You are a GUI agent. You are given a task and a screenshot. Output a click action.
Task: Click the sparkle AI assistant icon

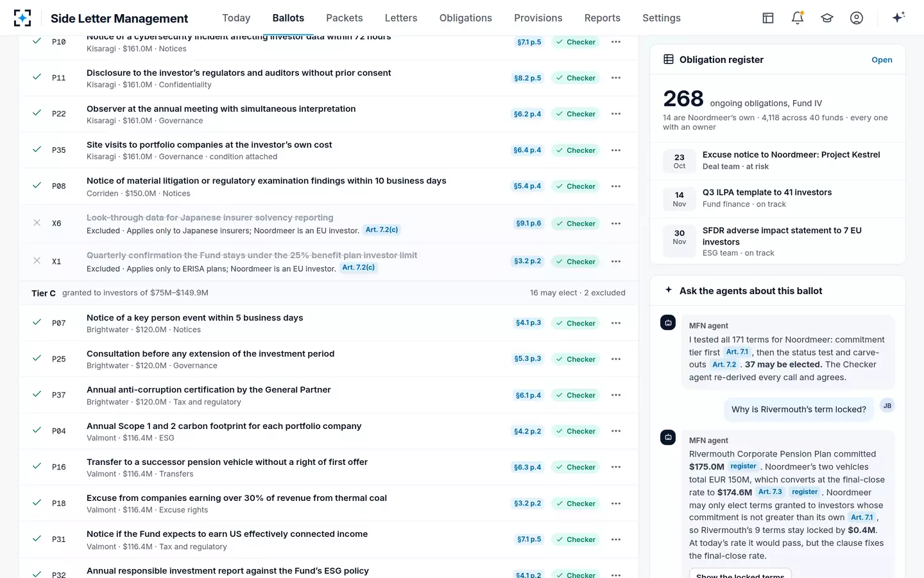898,17
